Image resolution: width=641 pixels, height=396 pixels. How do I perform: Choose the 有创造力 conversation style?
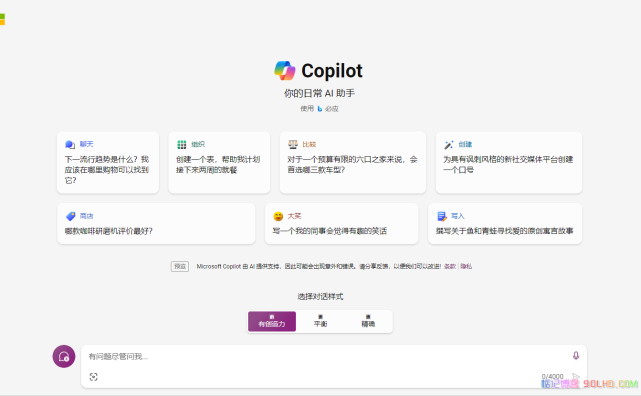(x=272, y=321)
